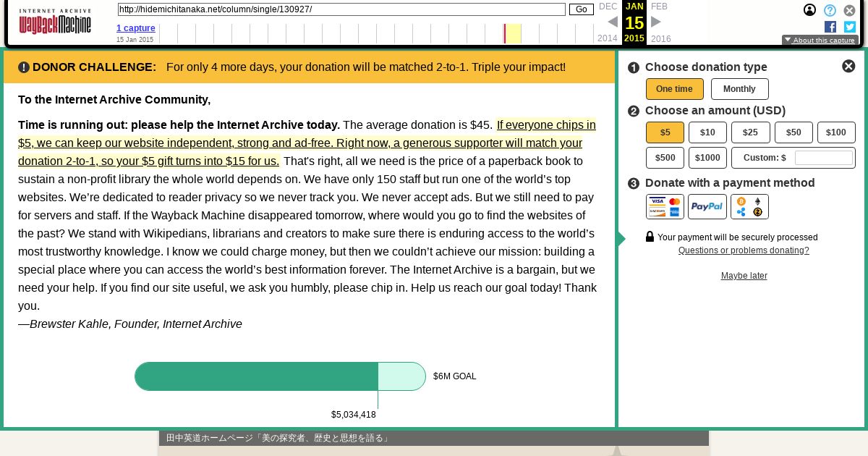868x456 pixels.
Task: Choose the $100 donation amount
Action: [836, 132]
